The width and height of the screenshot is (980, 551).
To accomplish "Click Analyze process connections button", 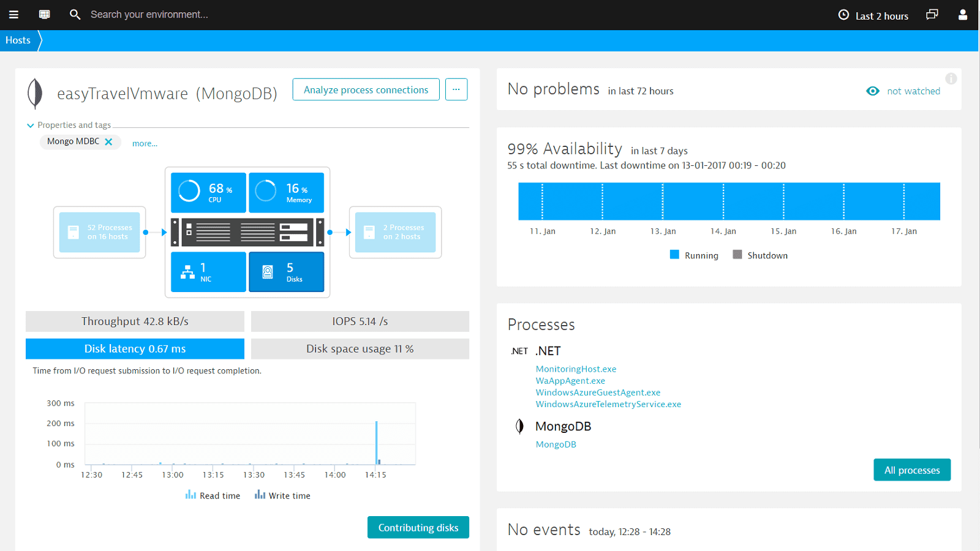I will click(x=366, y=89).
